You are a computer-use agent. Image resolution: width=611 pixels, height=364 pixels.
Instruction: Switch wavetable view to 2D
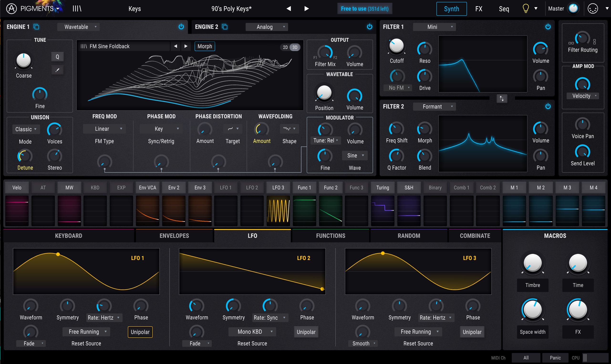pyautogui.click(x=285, y=47)
